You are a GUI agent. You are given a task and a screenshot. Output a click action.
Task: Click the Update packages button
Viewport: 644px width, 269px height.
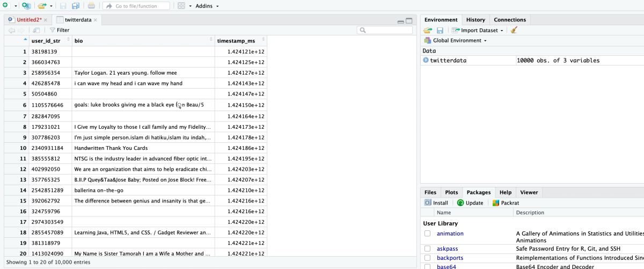click(x=470, y=203)
